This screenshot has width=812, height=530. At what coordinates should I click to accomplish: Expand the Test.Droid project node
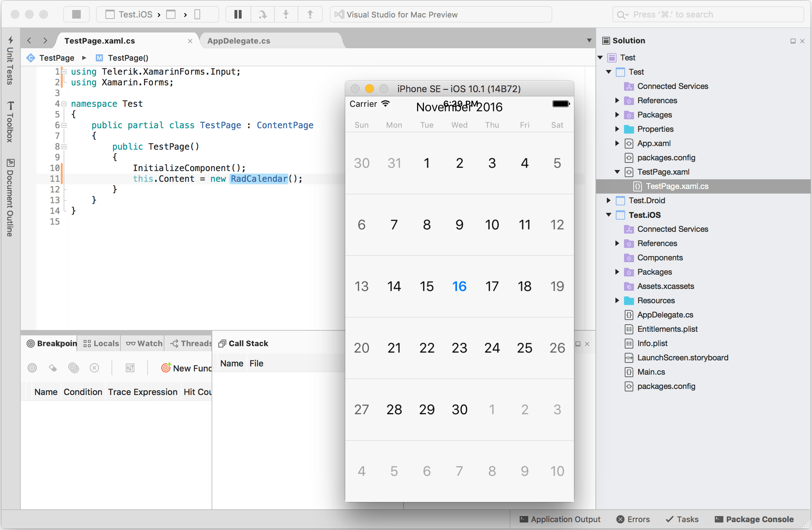[x=610, y=200]
